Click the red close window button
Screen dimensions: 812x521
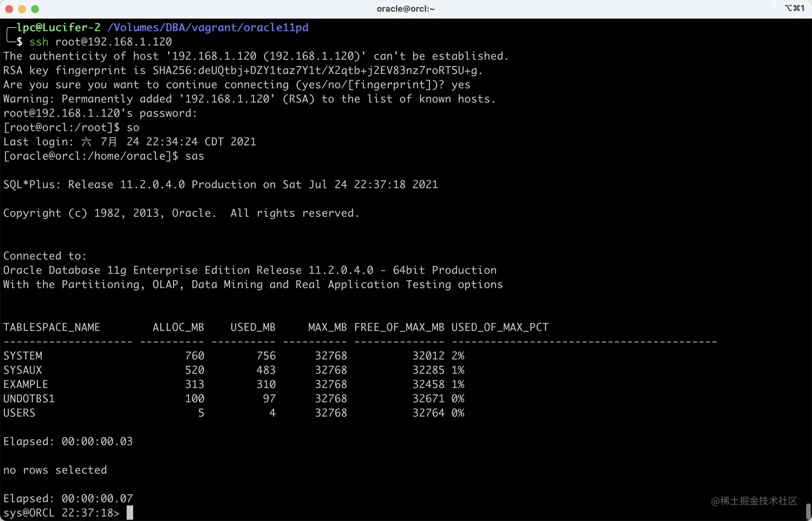(9, 9)
